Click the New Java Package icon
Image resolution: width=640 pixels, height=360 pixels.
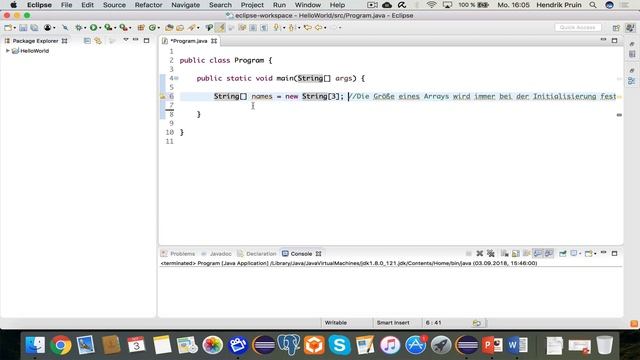pyautogui.click(x=141, y=28)
